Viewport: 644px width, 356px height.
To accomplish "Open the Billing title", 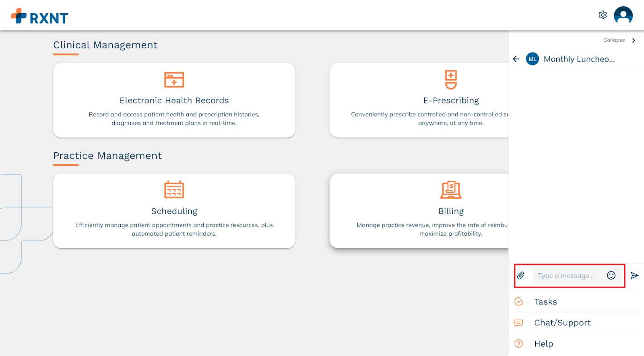I will coord(451,211).
